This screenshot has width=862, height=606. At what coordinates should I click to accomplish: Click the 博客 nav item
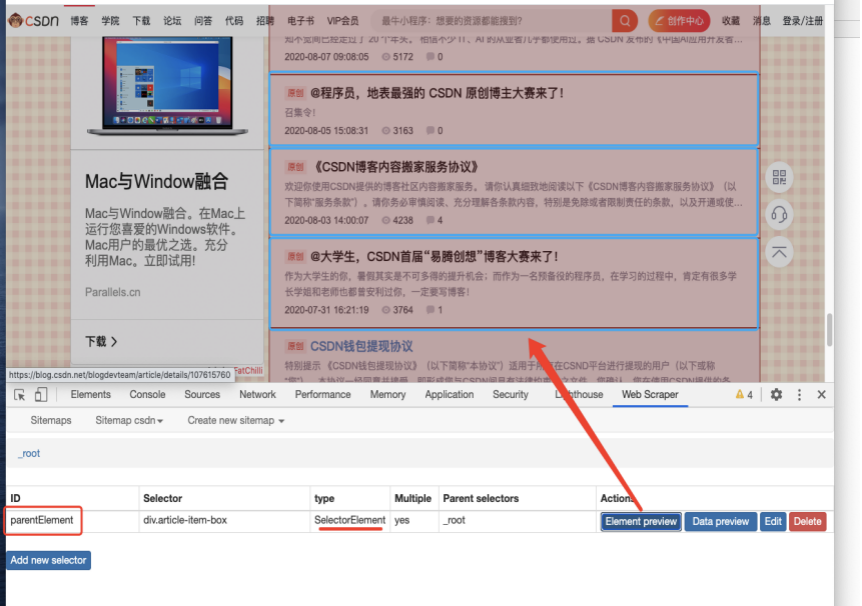[79, 21]
